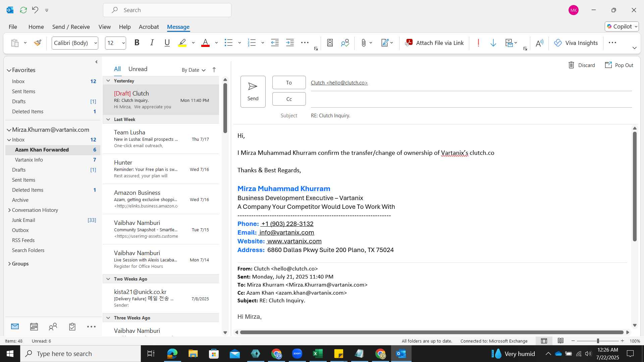Switch to the Send / Receive tab
Viewport: 644px width, 362px height.
(71, 27)
